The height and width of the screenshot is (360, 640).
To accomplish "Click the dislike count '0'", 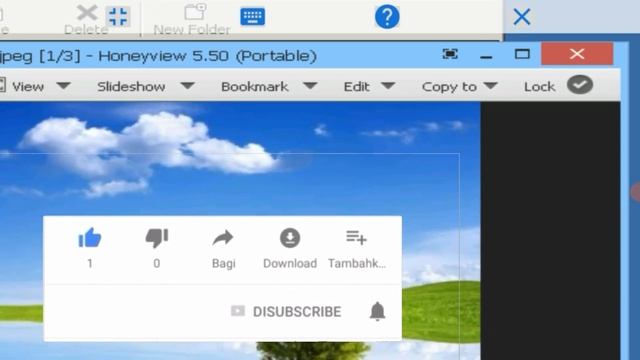I will 157,264.
